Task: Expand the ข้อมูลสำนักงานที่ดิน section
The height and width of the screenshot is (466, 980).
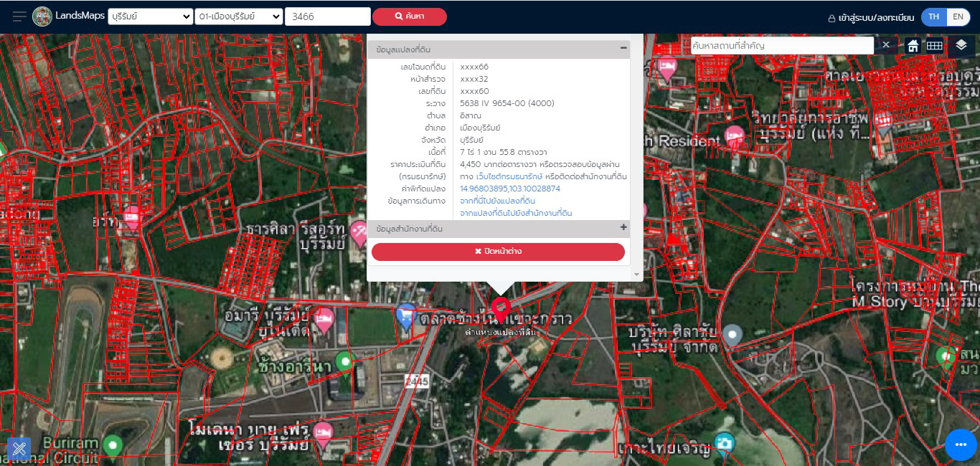Action: coord(623,228)
